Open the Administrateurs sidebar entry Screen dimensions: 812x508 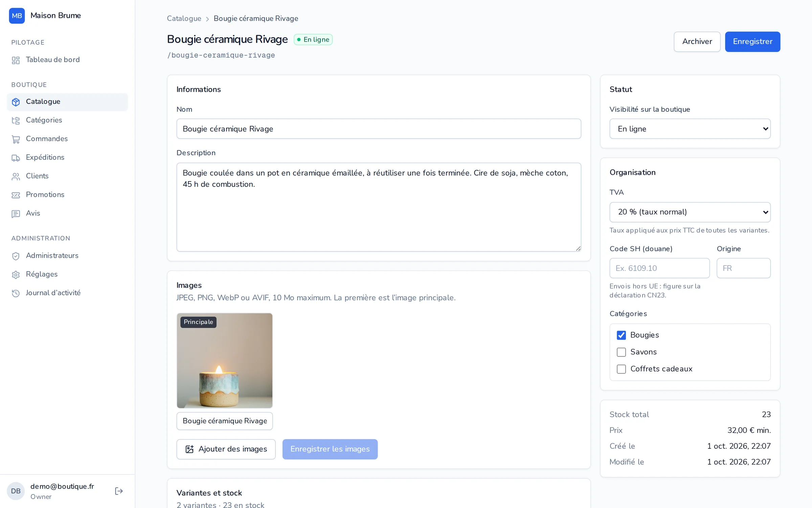[67, 256]
